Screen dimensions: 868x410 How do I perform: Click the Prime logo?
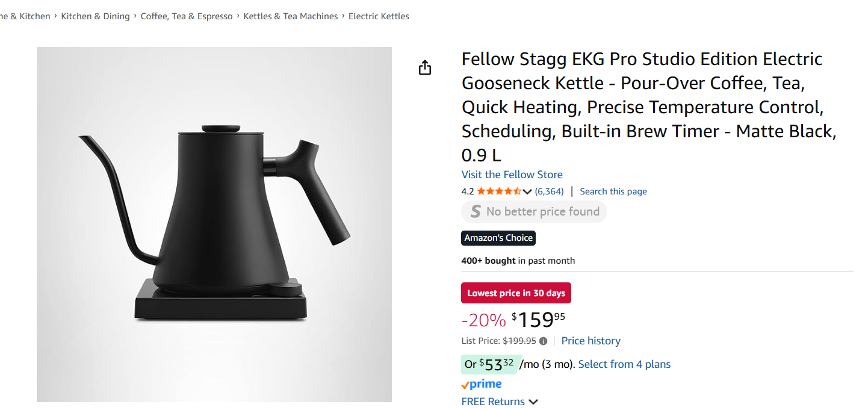tap(482, 384)
